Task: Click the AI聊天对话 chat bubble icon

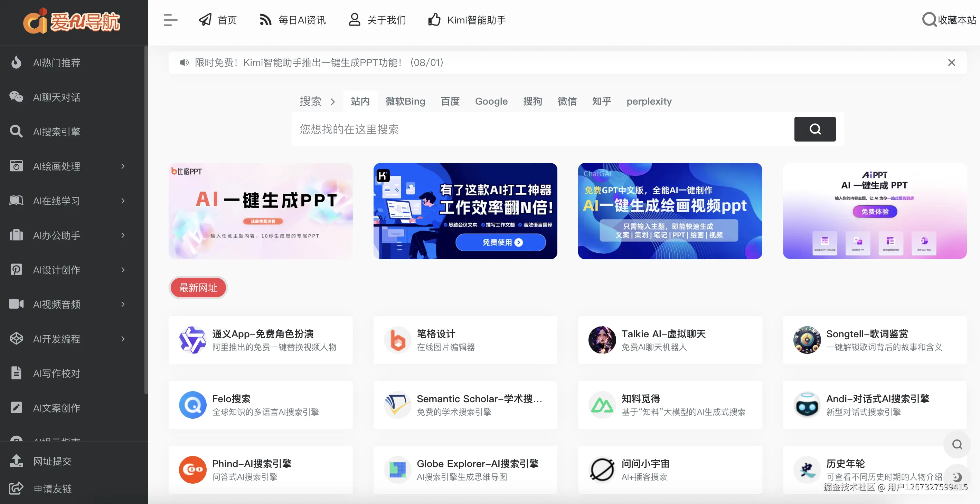Action: 16,97
